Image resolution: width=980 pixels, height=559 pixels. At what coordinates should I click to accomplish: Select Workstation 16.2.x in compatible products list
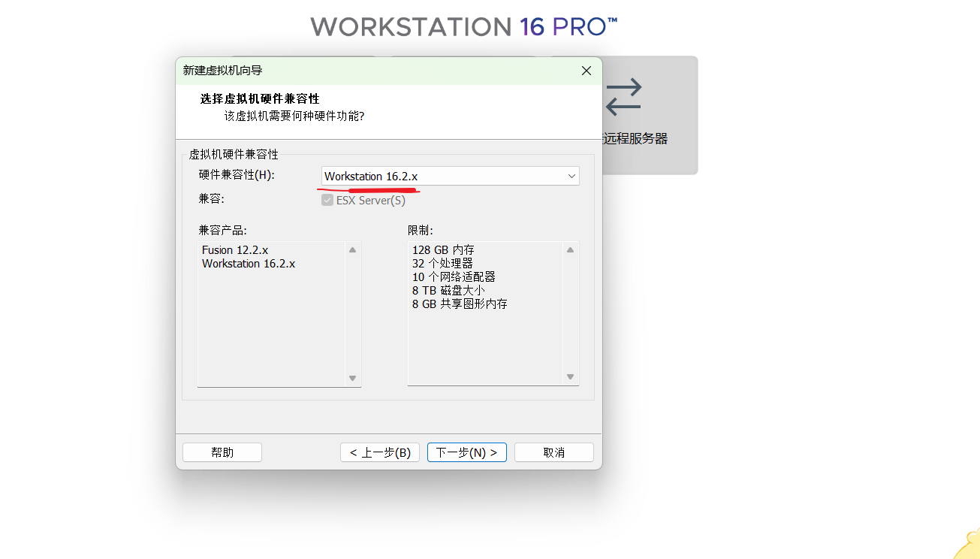249,264
